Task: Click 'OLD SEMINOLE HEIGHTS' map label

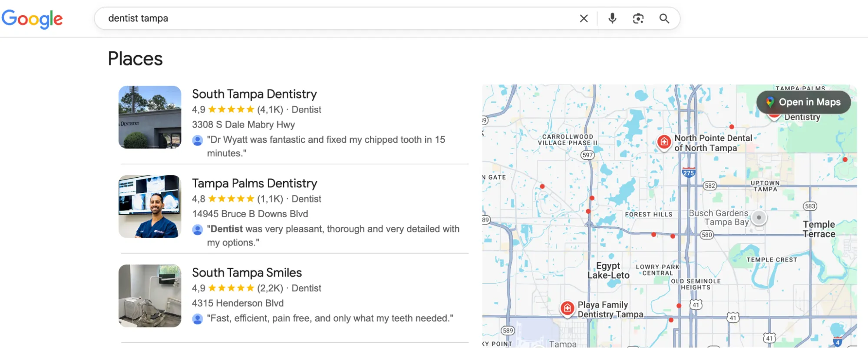Action: pyautogui.click(x=696, y=284)
